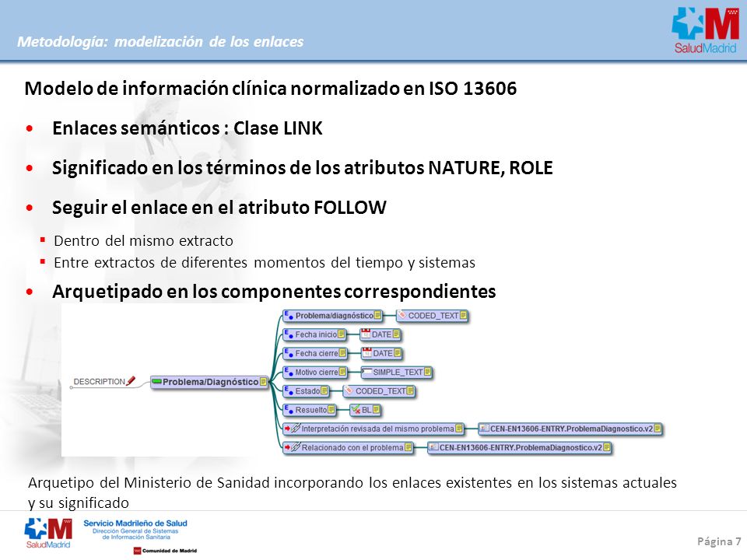The image size is (747, 560).
Task: Select the SIMPLE_TEXT data type node
Action: (396, 372)
